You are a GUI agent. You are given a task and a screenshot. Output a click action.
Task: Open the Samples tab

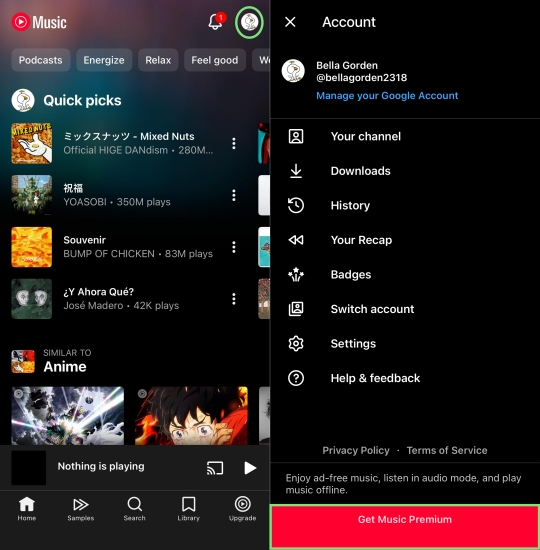[x=81, y=509]
